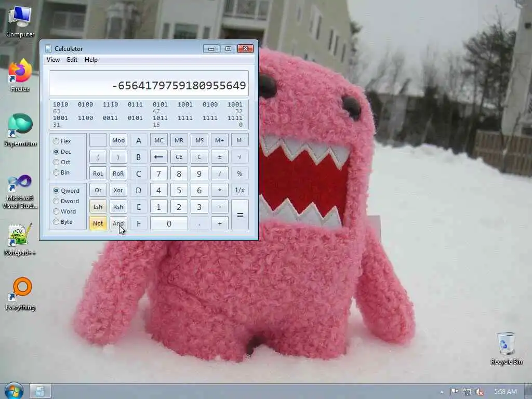The width and height of the screenshot is (532, 399).
Task: Open the Help menu in Calculator
Action: point(91,60)
